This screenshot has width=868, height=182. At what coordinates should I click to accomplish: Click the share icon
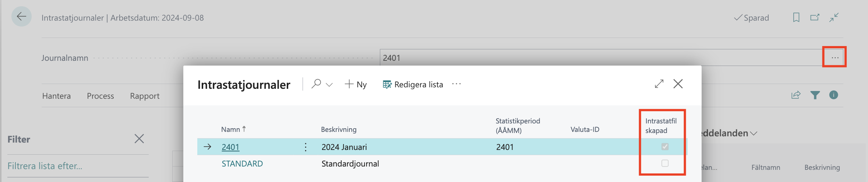pyautogui.click(x=796, y=95)
